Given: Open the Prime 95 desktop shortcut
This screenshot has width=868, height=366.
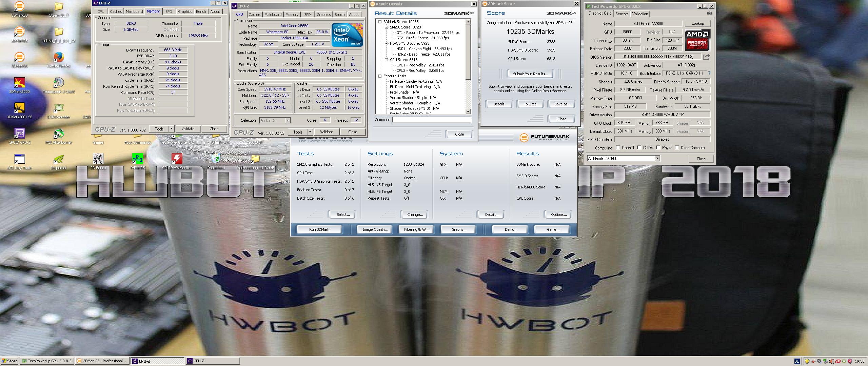Looking at the screenshot, I should point(137,159).
